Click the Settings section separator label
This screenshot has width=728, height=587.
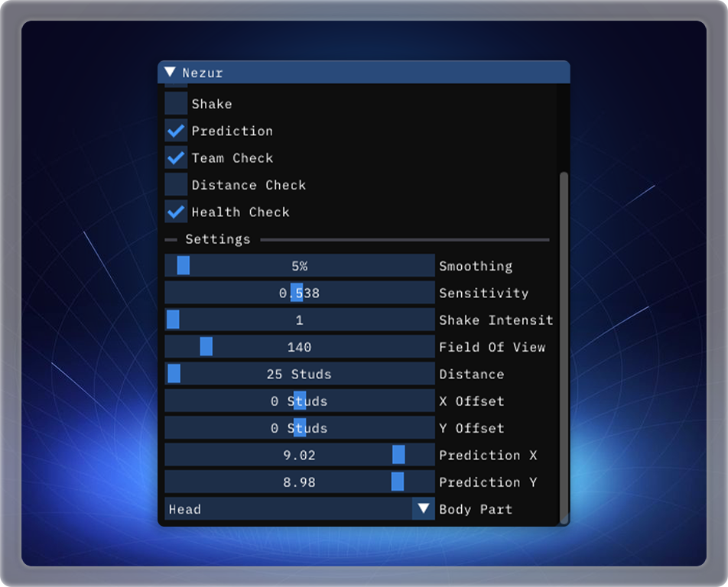pyautogui.click(x=217, y=239)
